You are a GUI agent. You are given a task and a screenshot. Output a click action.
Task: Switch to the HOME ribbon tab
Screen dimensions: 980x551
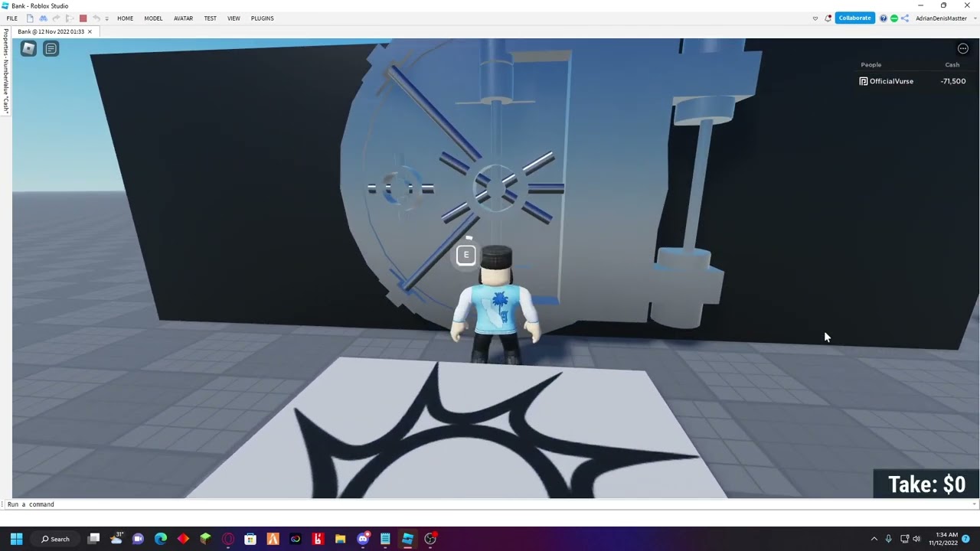click(125, 18)
